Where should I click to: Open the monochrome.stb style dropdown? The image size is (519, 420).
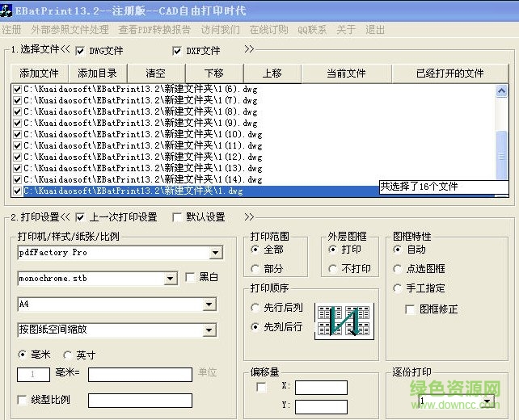(x=170, y=279)
